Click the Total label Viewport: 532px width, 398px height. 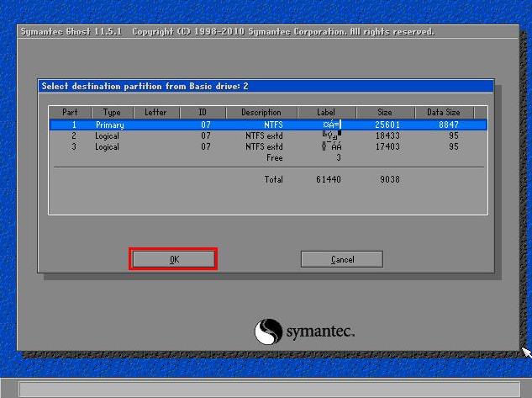coord(273,179)
